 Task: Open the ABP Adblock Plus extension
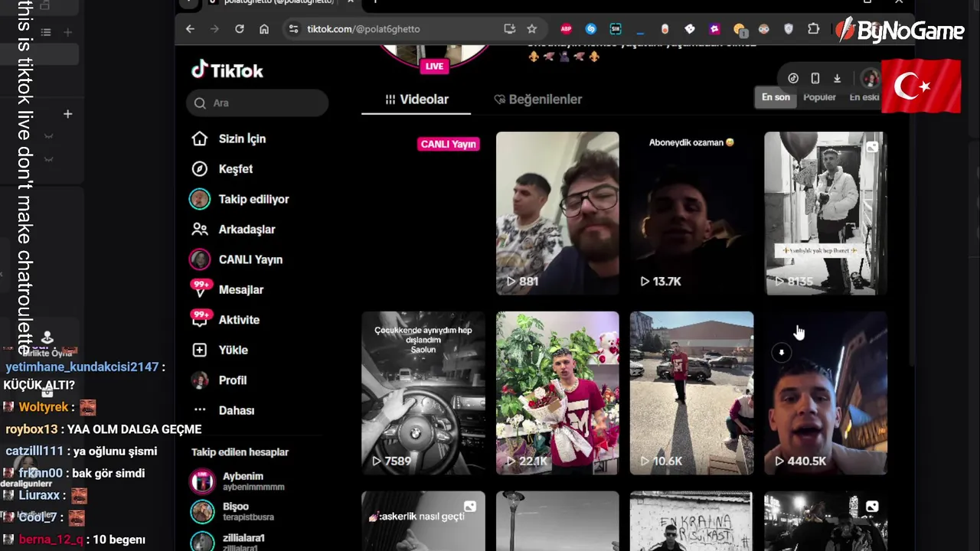[566, 29]
